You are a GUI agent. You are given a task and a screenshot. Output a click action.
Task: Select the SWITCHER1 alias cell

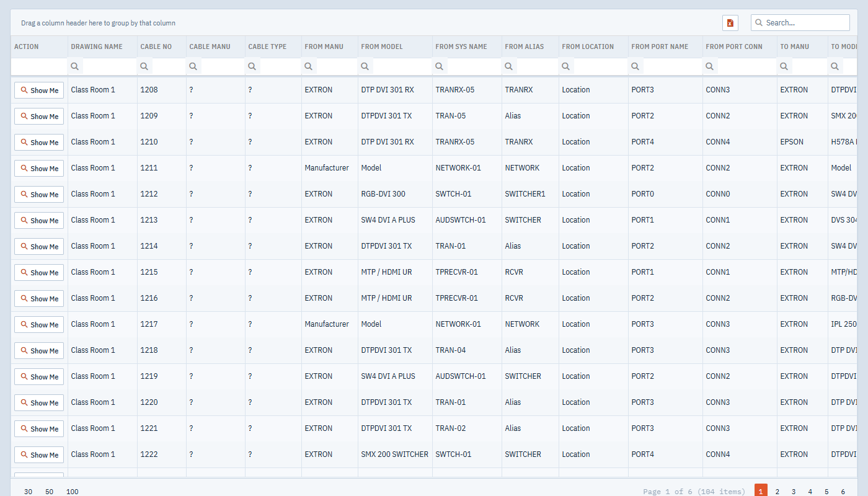[530, 194]
